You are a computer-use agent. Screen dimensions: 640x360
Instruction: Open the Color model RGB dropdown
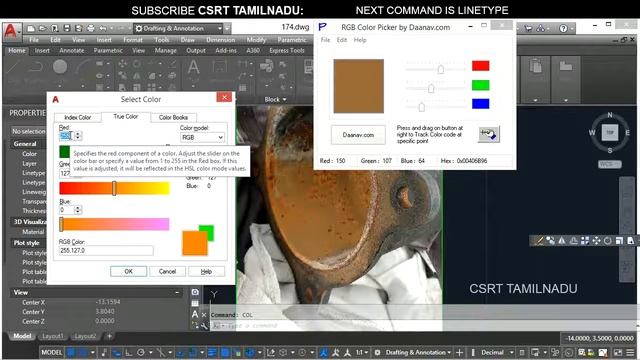202,138
